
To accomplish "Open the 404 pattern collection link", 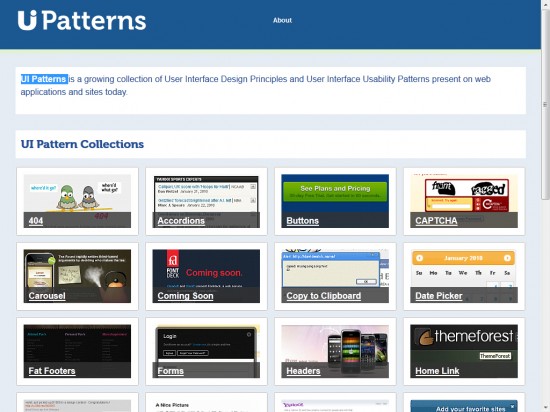I will tap(36, 221).
